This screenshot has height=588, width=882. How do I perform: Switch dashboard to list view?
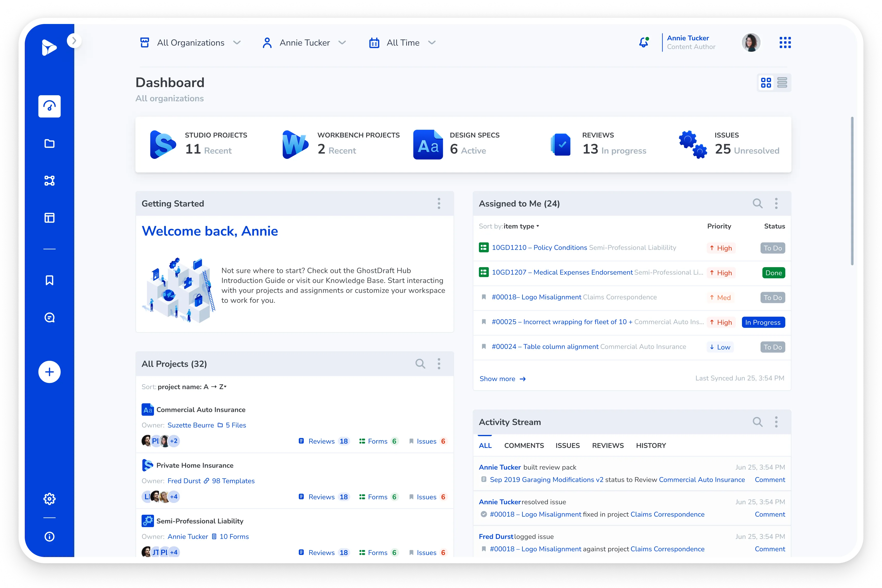(x=782, y=83)
